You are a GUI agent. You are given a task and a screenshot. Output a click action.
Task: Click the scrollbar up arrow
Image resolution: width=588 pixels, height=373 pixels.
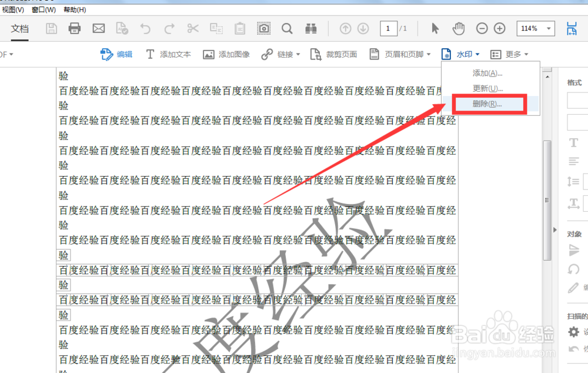click(547, 76)
